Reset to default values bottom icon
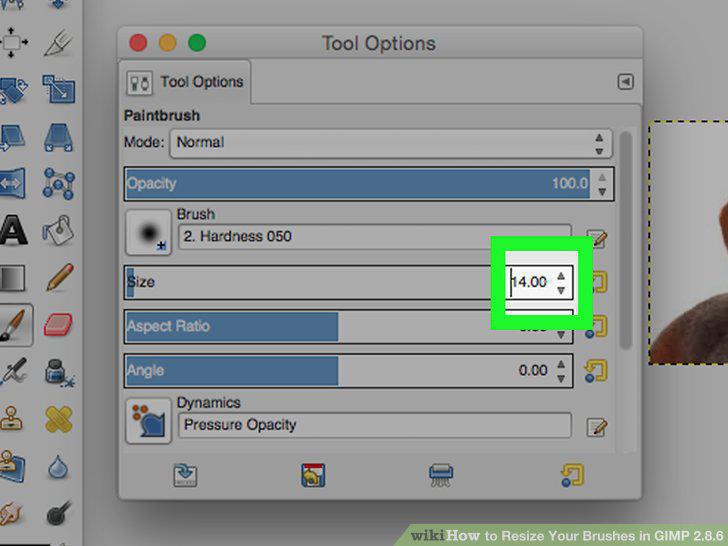The image size is (728, 546). [x=572, y=475]
